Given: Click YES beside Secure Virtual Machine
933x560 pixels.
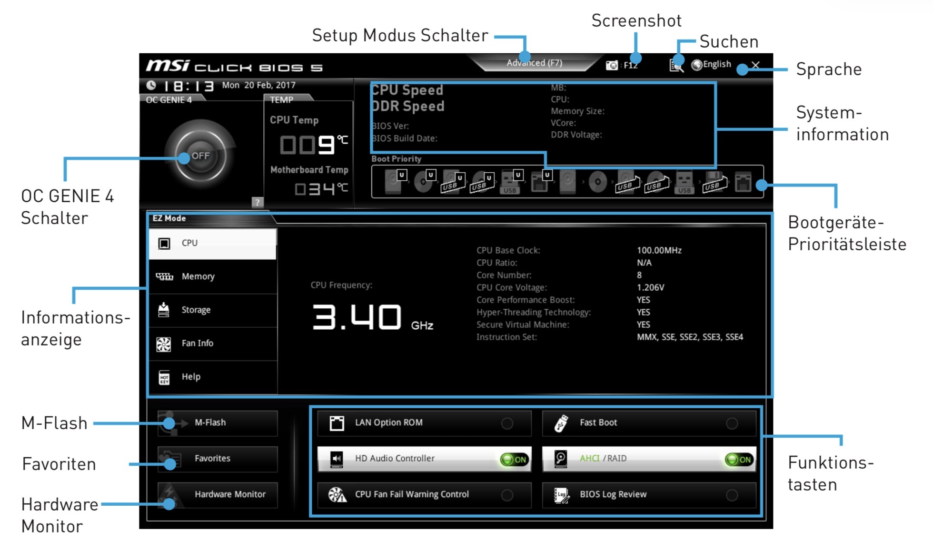Looking at the screenshot, I should [644, 324].
